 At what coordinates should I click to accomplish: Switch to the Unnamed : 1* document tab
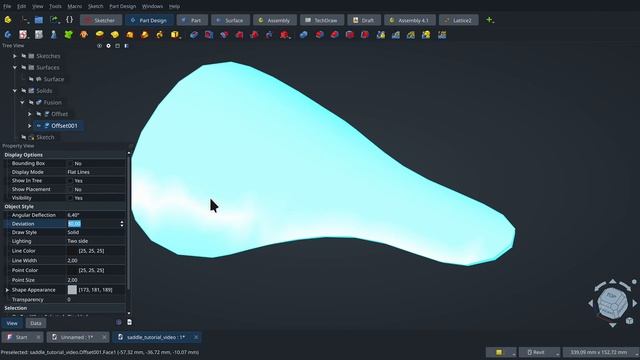pyautogui.click(x=78, y=337)
